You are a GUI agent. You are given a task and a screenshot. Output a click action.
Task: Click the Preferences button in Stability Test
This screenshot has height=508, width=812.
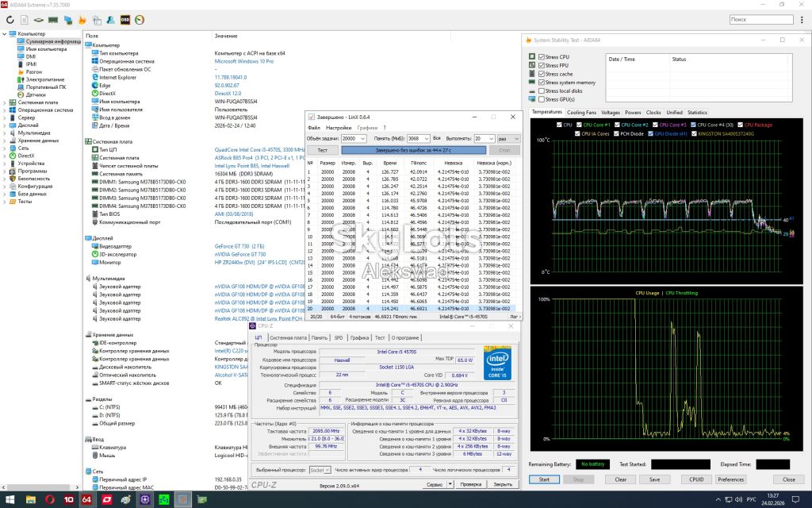(x=730, y=479)
